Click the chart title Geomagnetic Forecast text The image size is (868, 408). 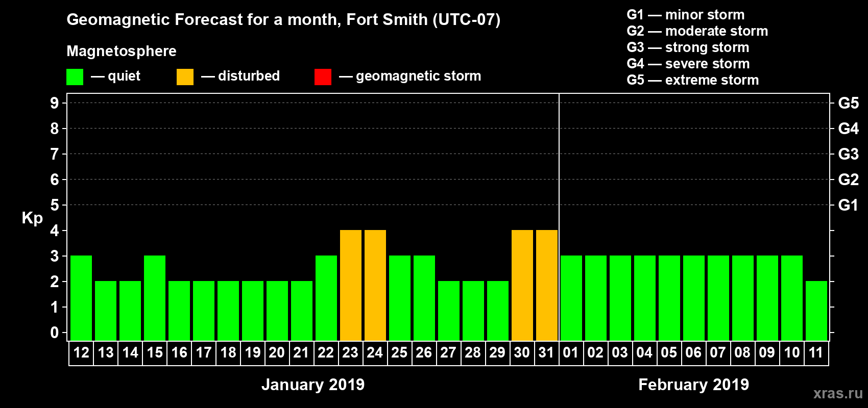click(x=283, y=20)
